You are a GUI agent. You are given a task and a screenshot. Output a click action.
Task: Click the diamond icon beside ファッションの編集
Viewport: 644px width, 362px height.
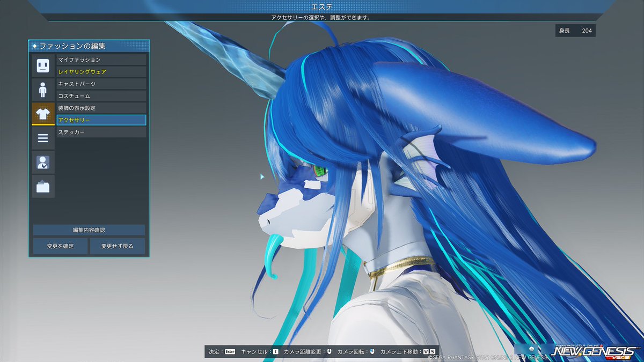pos(35,46)
